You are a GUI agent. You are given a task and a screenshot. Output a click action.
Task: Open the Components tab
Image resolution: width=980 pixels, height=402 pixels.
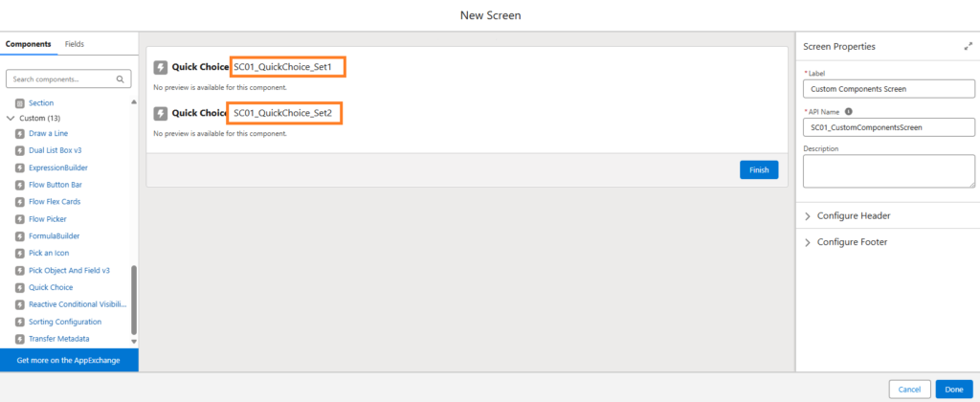(x=28, y=44)
